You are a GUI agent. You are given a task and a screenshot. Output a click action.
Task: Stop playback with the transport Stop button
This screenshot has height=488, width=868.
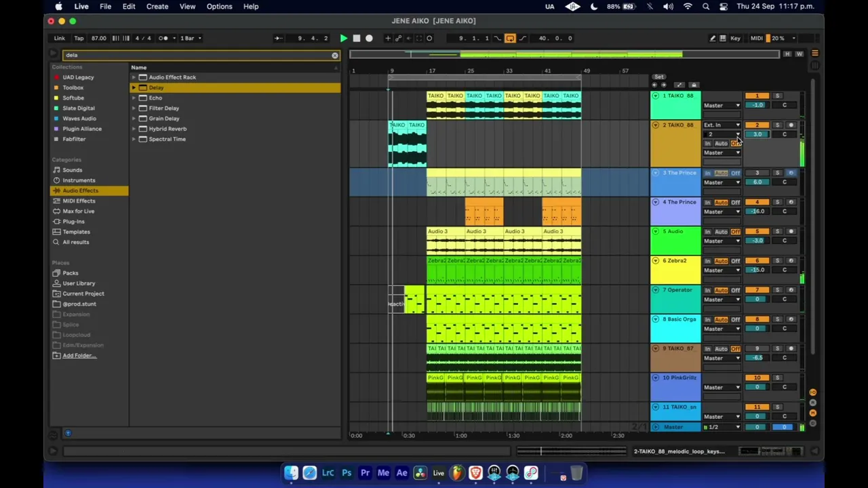coord(356,38)
